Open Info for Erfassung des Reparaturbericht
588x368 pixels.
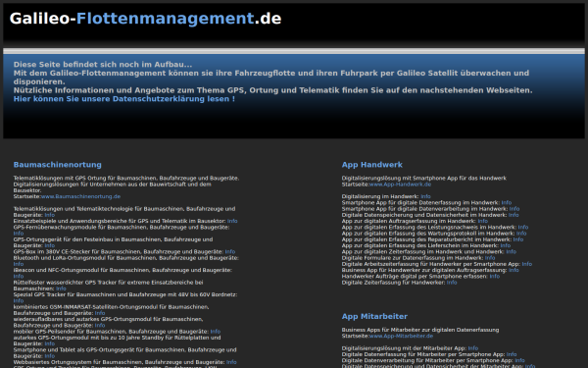tap(517, 239)
